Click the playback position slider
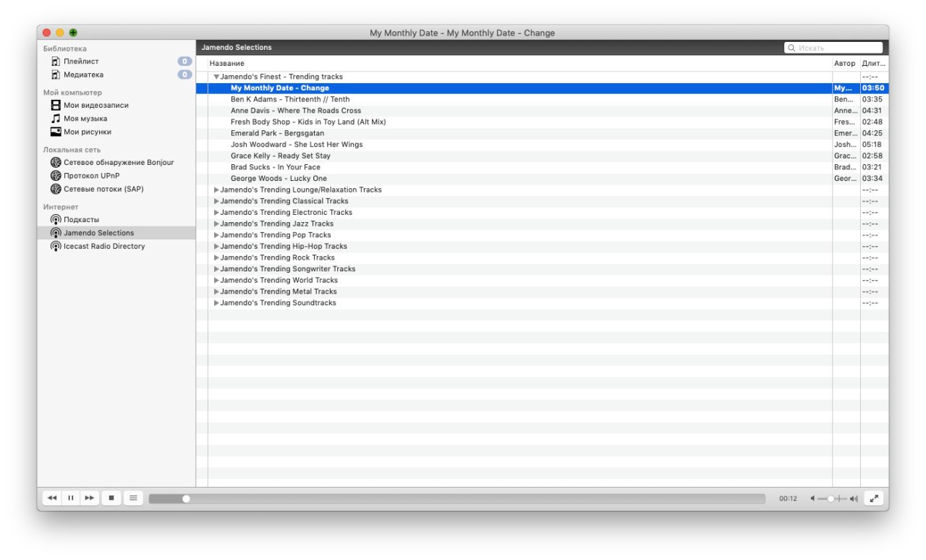 456,499
